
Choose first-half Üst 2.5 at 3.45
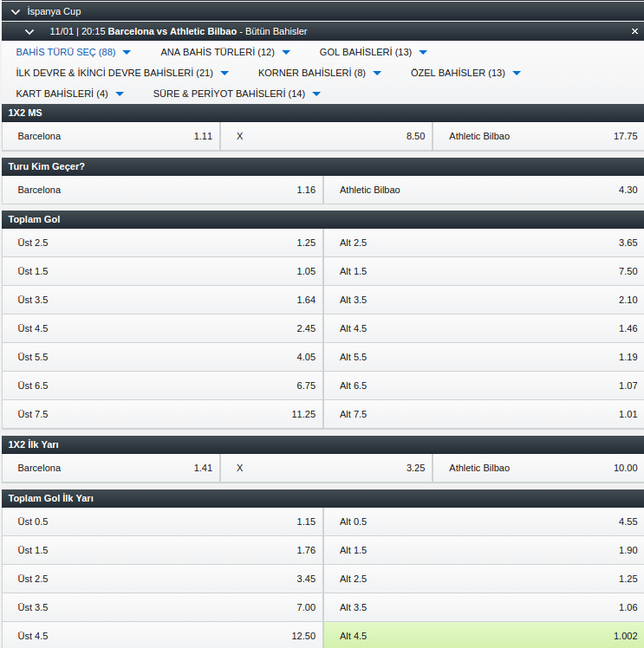[x=162, y=579]
